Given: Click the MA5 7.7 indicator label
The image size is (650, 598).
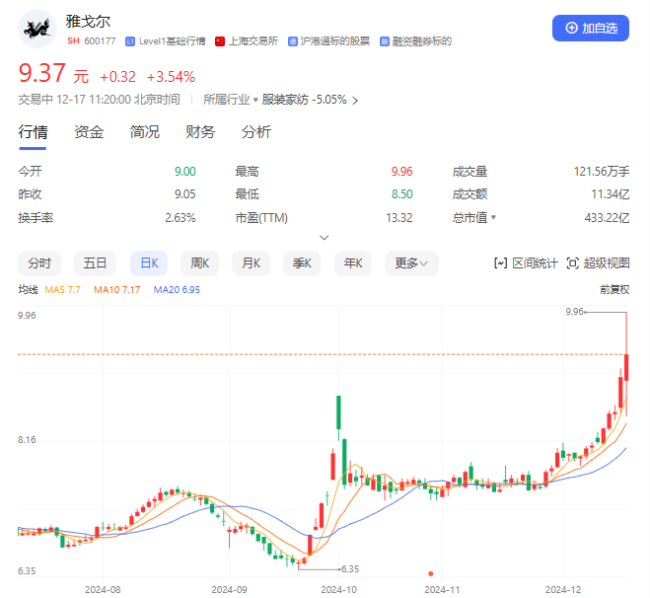Looking at the screenshot, I should [x=62, y=290].
